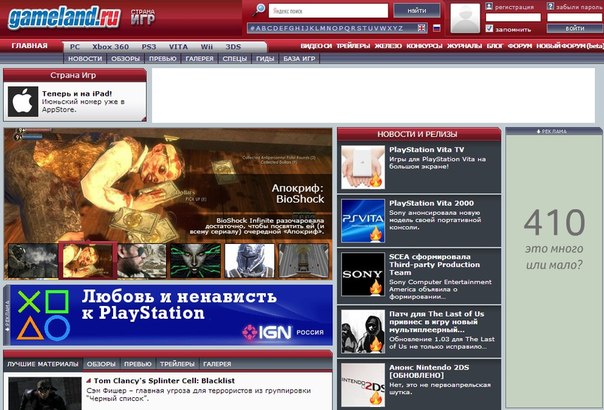The height and width of the screenshot is (410, 604).
Task: Click the войти login button
Action: coord(575,28)
